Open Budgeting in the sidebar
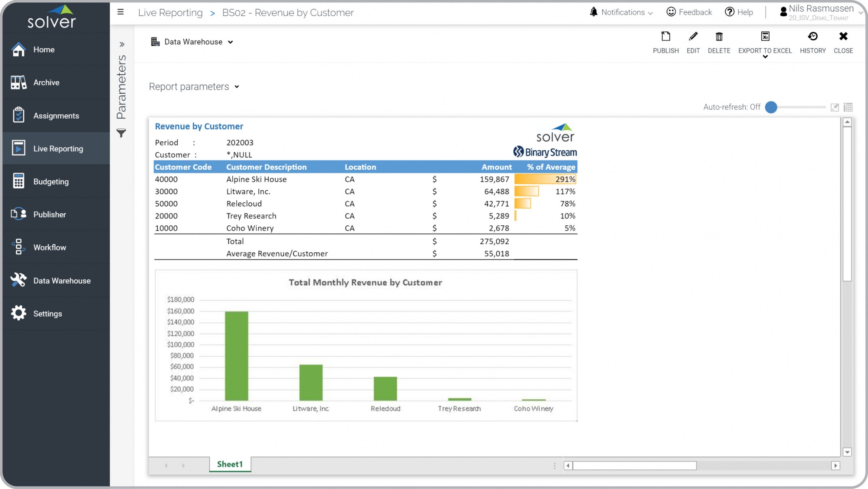 [x=51, y=182]
